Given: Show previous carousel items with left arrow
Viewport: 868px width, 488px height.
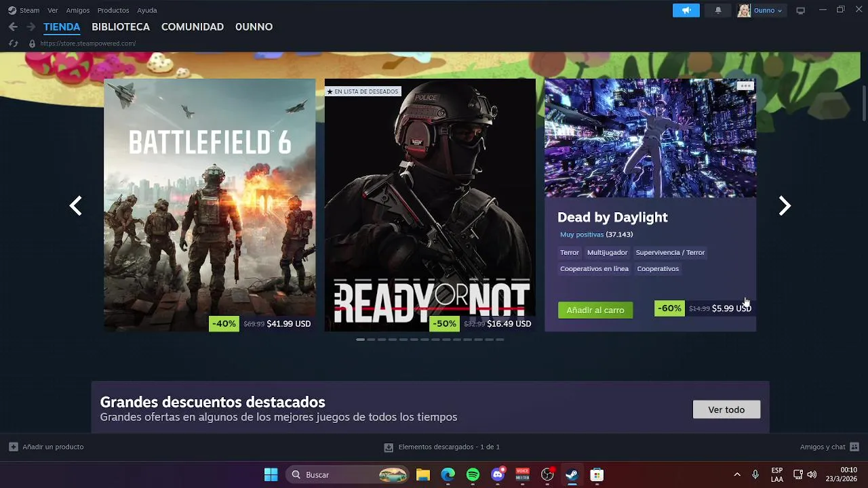Looking at the screenshot, I should coord(76,205).
